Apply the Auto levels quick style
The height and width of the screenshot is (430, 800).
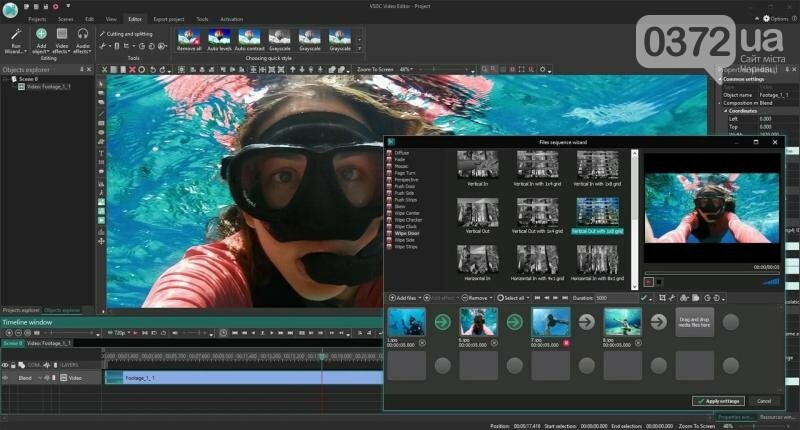219,40
